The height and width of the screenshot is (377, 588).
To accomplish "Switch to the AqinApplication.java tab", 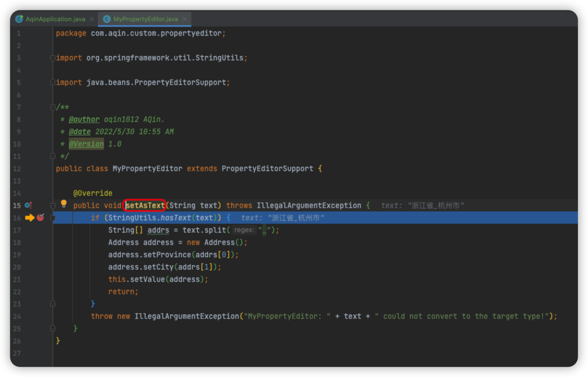I will pos(55,19).
